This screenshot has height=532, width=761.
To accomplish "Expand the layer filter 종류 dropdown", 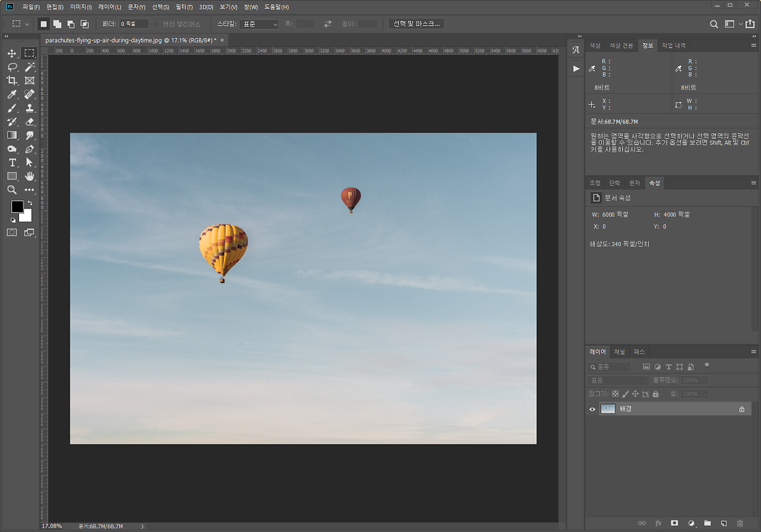I will pos(609,367).
